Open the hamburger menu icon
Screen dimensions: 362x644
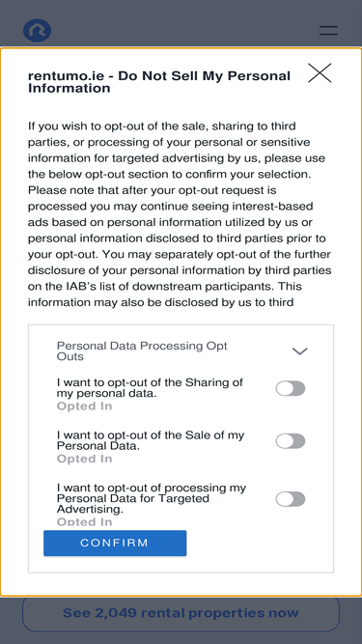pyautogui.click(x=328, y=30)
